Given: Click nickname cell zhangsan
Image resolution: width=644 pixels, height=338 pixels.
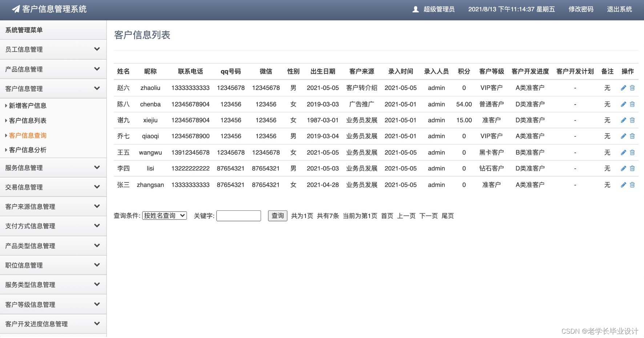Looking at the screenshot, I should click(150, 185).
